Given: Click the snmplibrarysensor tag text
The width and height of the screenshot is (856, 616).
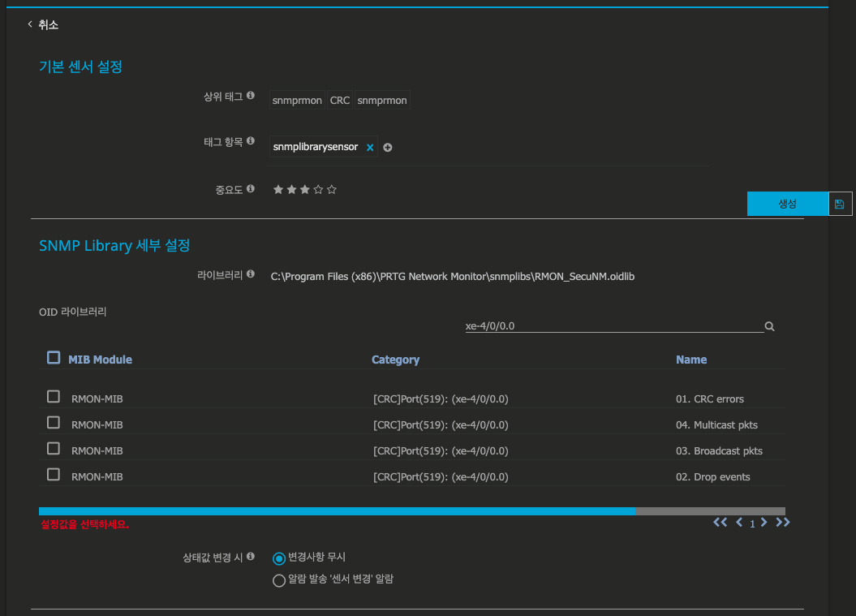Looking at the screenshot, I should 316,147.
